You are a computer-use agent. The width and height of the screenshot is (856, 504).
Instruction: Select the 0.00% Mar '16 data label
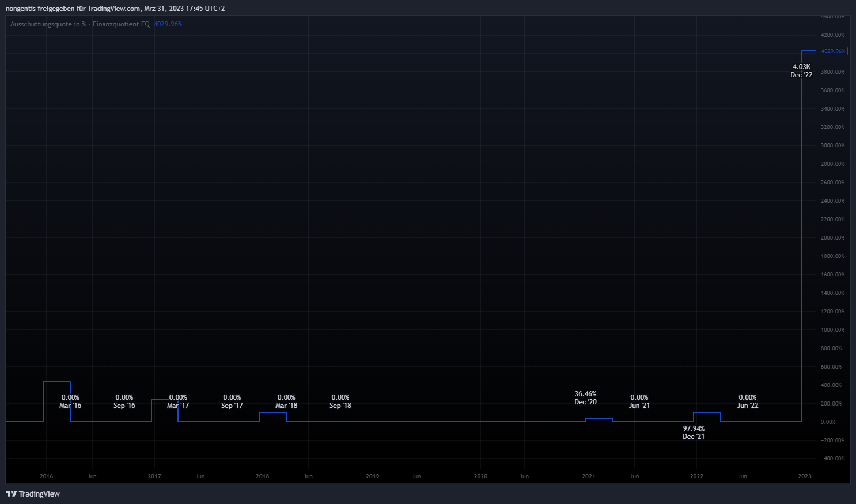[x=70, y=401]
